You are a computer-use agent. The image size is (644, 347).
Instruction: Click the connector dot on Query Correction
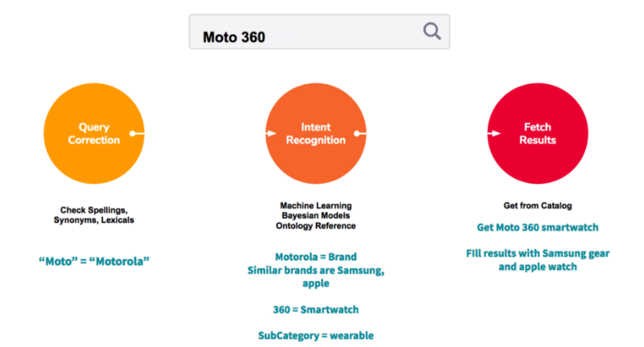[x=133, y=133]
